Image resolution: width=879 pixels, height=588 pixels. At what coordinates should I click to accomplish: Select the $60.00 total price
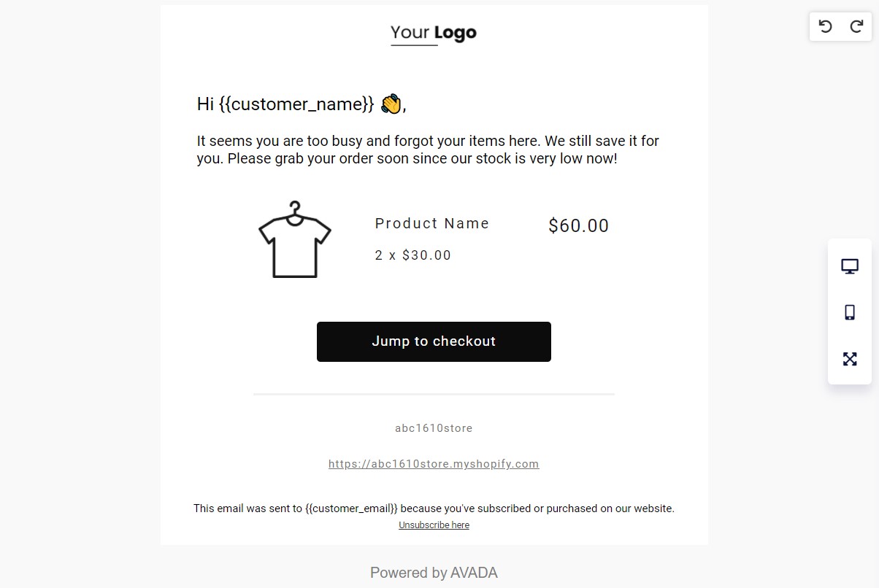[578, 226]
